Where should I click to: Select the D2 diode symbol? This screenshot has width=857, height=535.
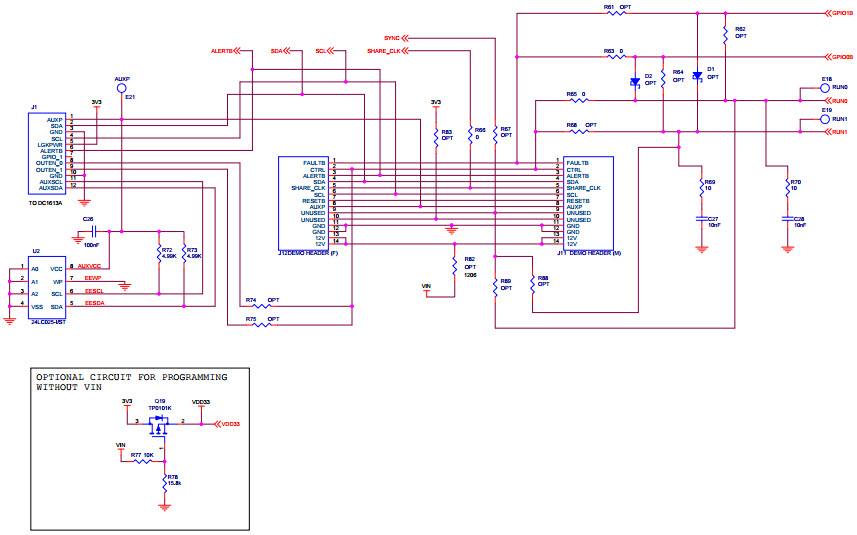pyautogui.click(x=634, y=82)
